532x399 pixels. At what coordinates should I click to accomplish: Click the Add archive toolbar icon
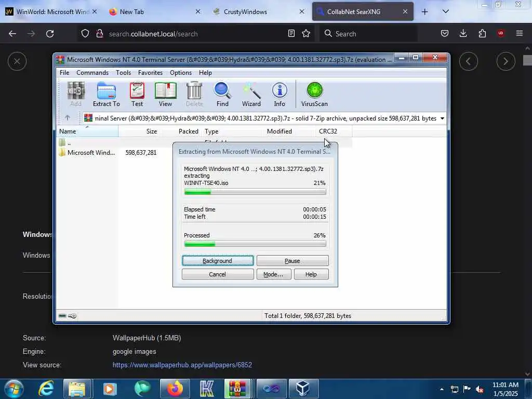pyautogui.click(x=76, y=95)
